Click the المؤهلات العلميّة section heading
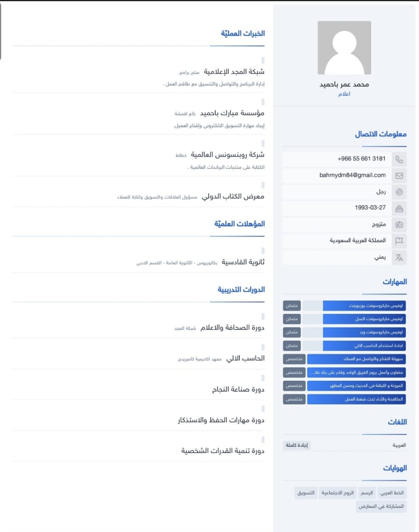The image size is (419, 532). click(240, 224)
